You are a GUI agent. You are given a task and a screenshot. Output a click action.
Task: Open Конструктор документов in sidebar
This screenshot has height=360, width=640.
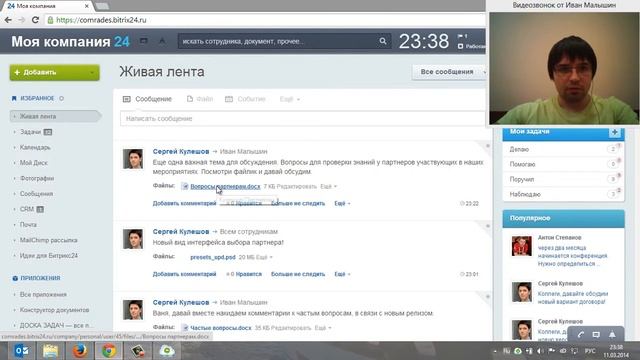[54, 310]
